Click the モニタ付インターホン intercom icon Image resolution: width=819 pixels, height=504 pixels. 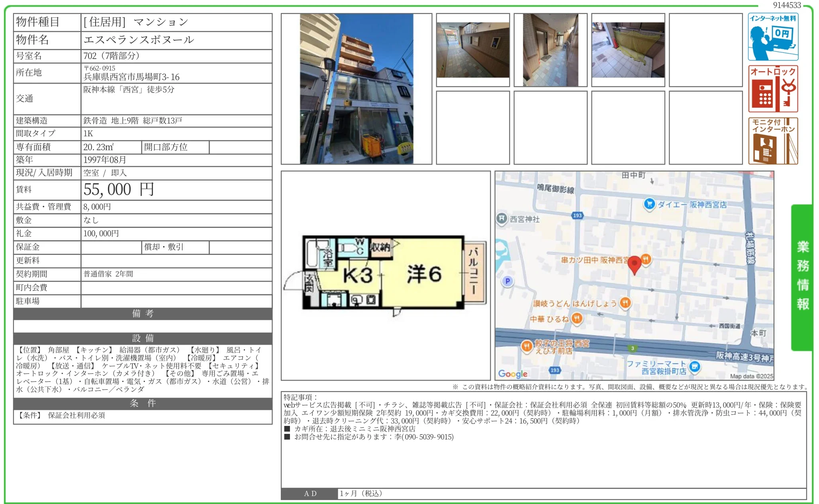773,141
